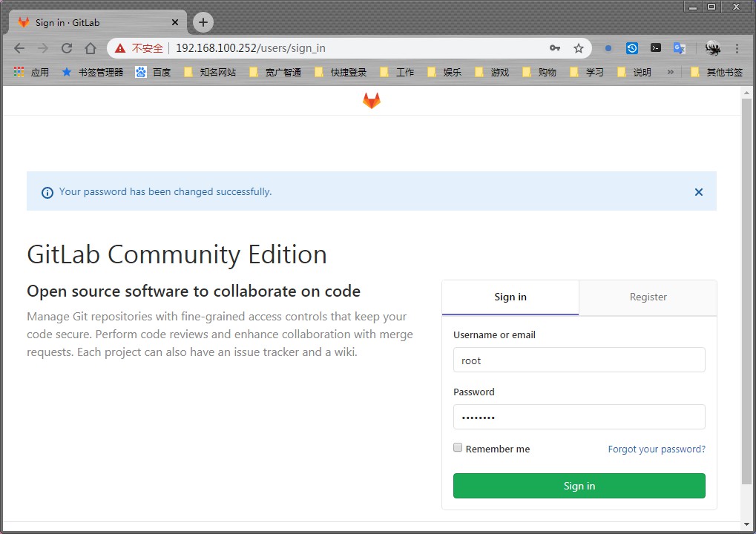This screenshot has height=534, width=756.
Task: Open new browser tab with plus
Action: pos(203,22)
